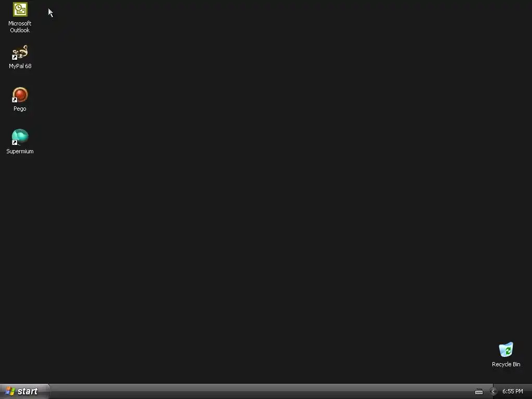Click the "Pego" text label
Image resolution: width=532 pixels, height=399 pixels.
click(x=20, y=109)
